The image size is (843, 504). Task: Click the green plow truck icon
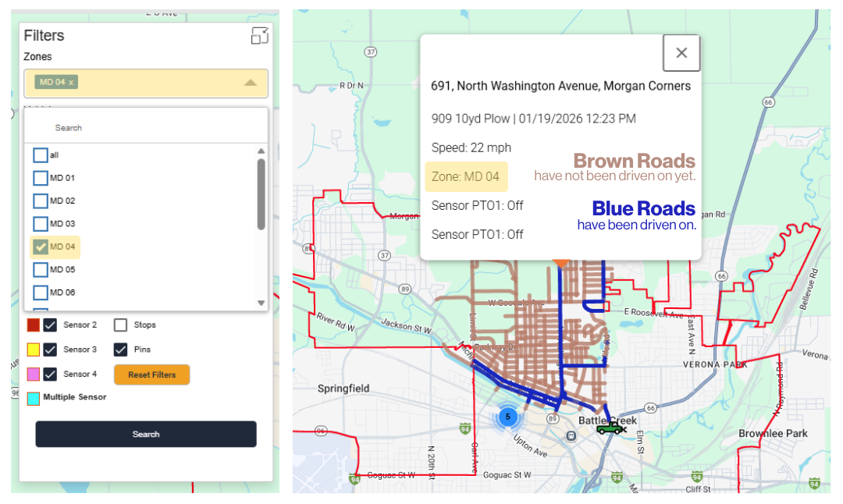(x=610, y=428)
